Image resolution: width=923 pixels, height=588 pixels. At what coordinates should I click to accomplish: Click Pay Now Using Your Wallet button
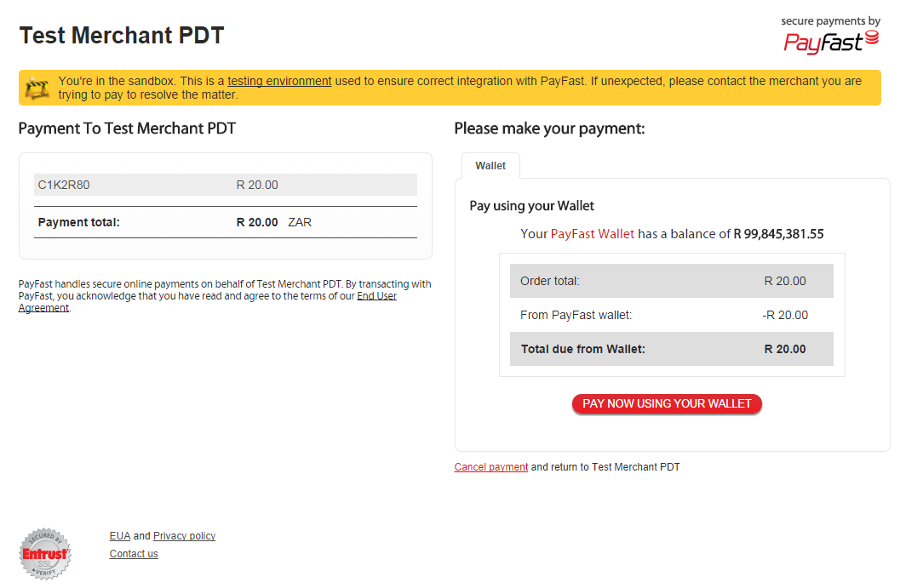(667, 404)
